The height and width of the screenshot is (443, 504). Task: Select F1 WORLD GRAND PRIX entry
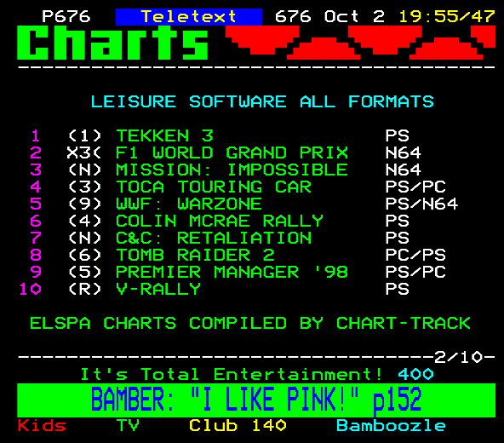point(232,152)
